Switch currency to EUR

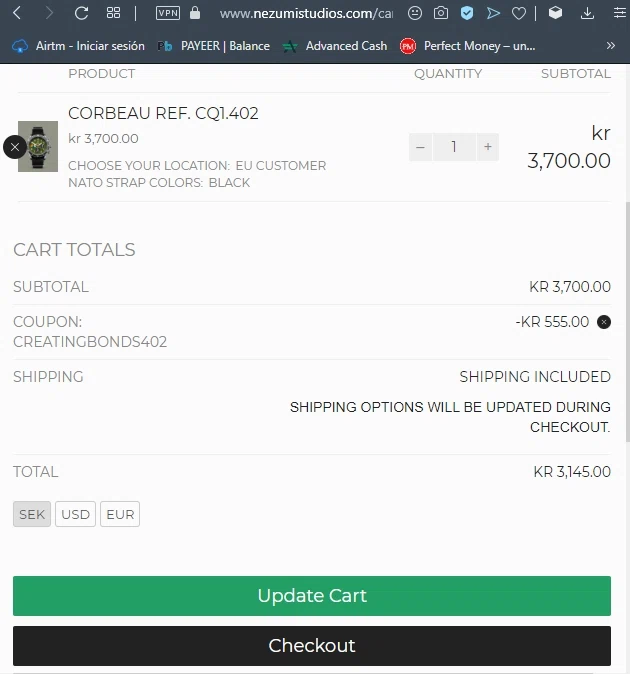[120, 514]
